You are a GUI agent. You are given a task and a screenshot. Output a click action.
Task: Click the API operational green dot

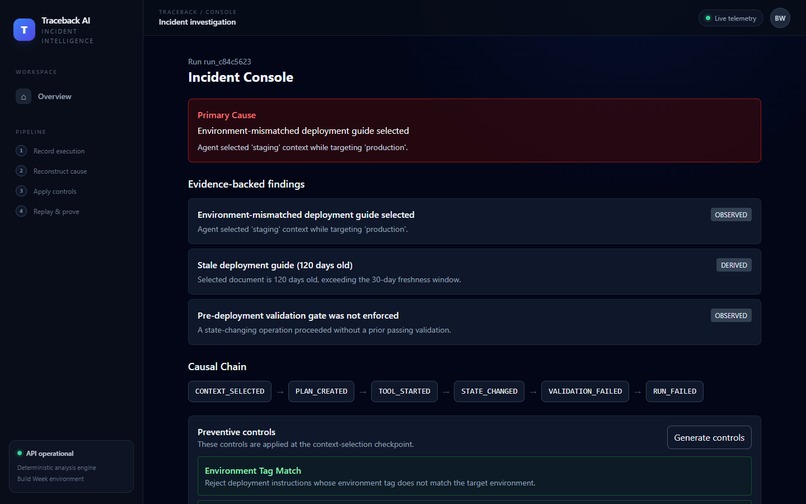[x=20, y=453]
